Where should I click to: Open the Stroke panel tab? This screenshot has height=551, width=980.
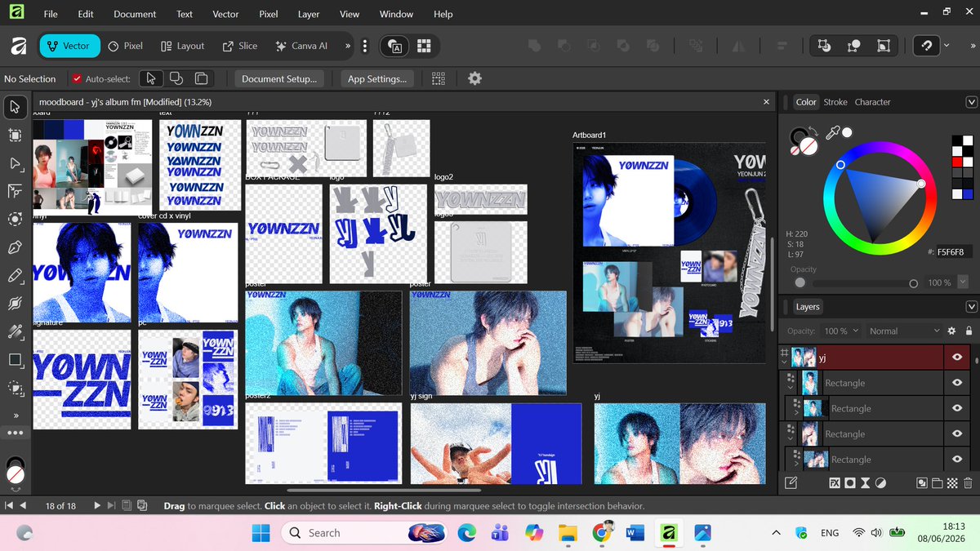[835, 102]
